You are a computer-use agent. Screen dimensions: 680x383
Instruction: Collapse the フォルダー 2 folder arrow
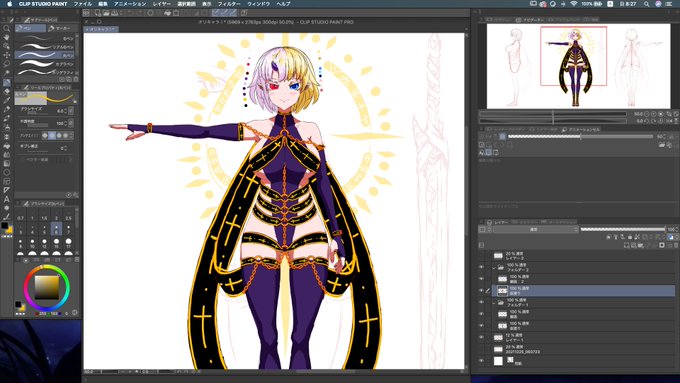[494, 268]
